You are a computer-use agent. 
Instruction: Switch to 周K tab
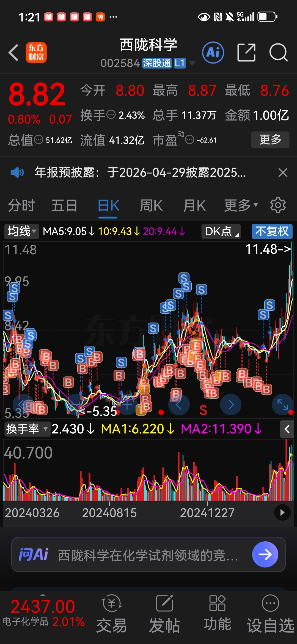click(x=151, y=206)
